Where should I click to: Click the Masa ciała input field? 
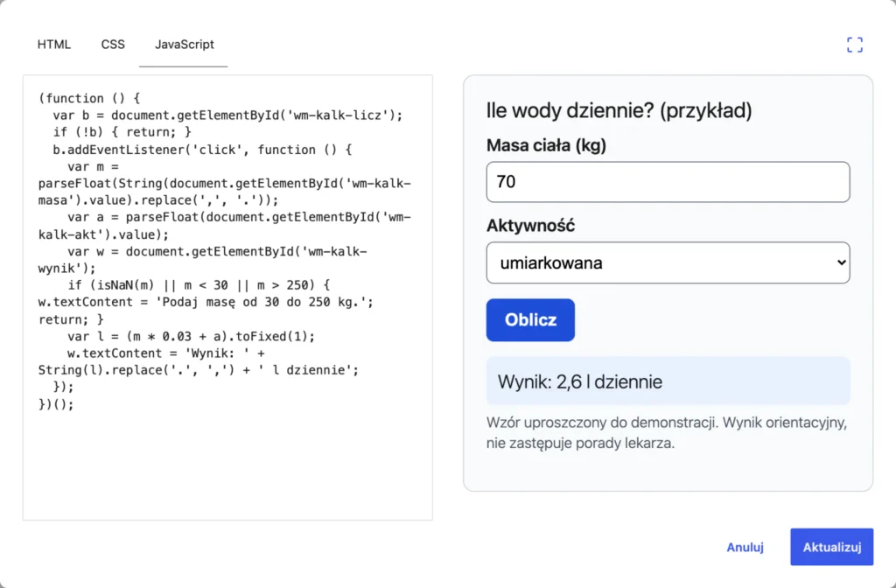click(668, 182)
